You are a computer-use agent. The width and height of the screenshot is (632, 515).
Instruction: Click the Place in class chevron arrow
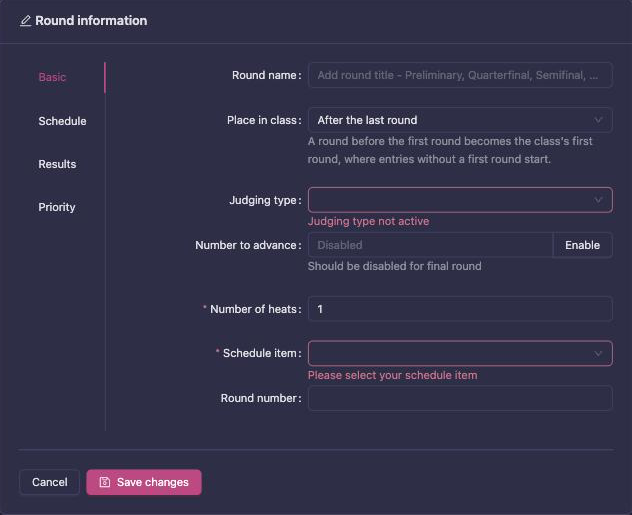click(x=598, y=120)
